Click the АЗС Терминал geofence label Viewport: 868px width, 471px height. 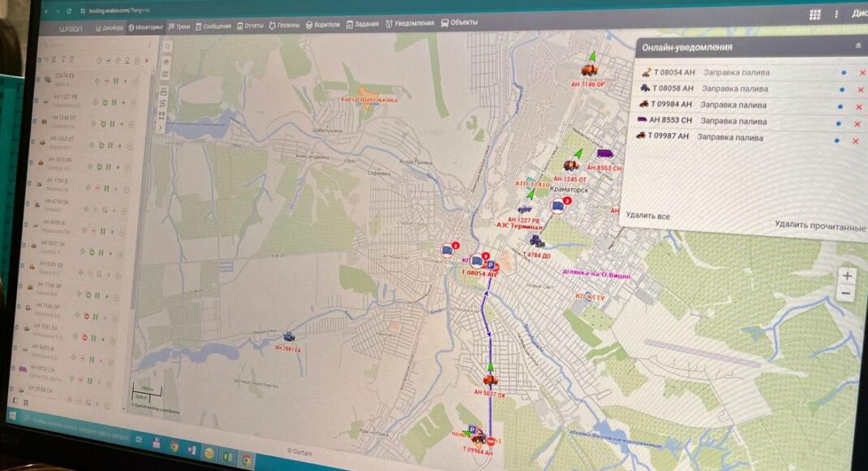[x=518, y=227]
